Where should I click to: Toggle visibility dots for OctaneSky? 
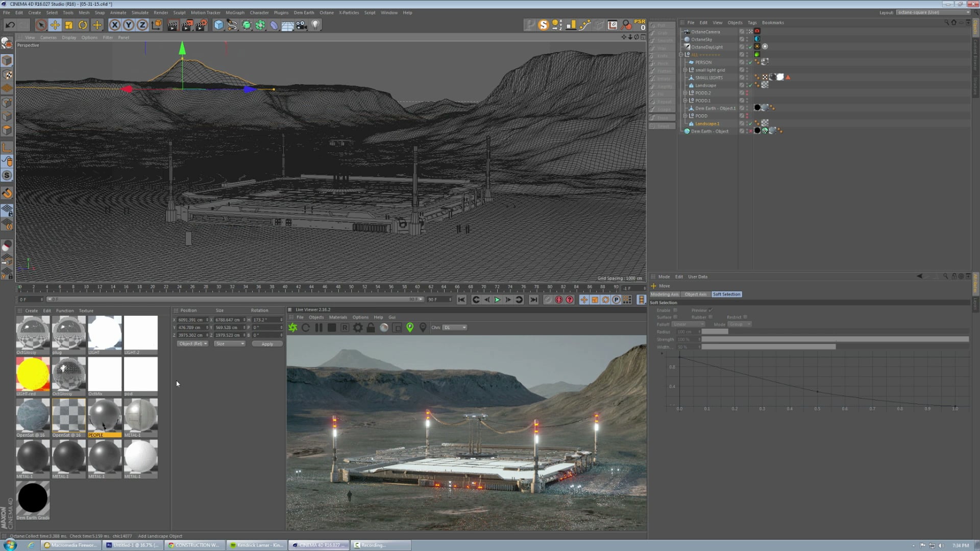pos(747,39)
